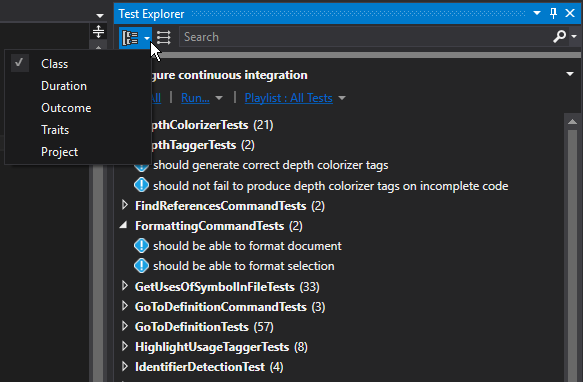Select test 'should be able to format document'
The width and height of the screenshot is (583, 382).
tap(247, 246)
